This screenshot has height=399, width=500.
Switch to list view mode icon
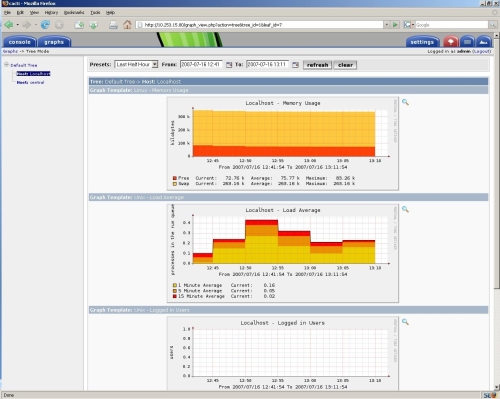click(467, 42)
